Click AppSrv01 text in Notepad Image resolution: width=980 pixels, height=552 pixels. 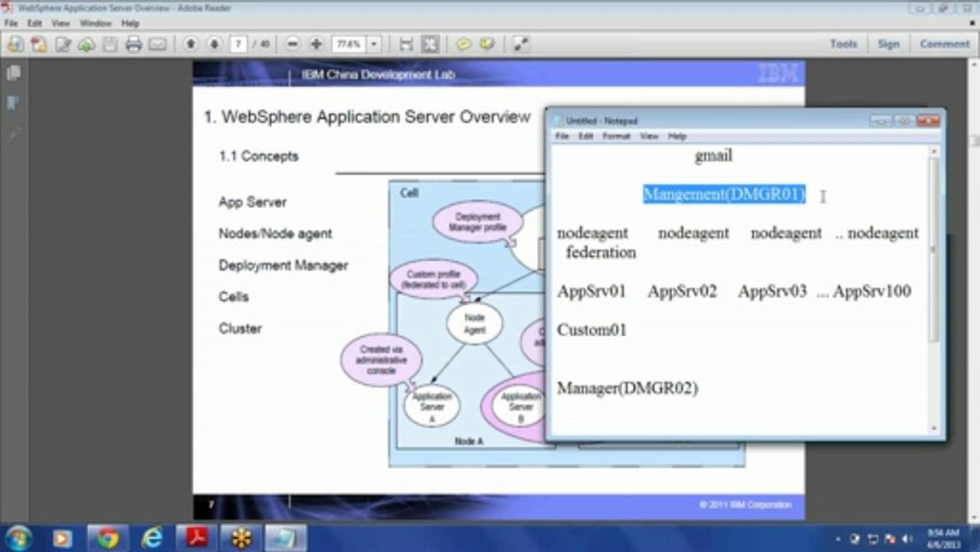tap(592, 291)
